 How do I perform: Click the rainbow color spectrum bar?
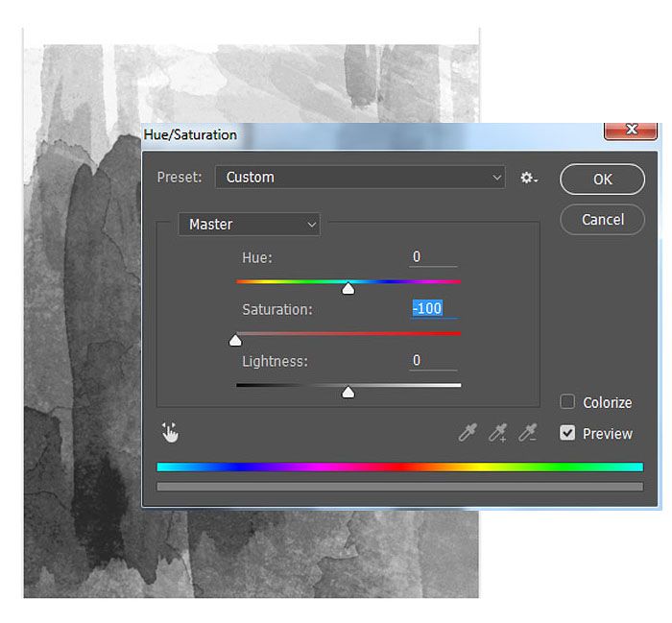click(x=399, y=467)
